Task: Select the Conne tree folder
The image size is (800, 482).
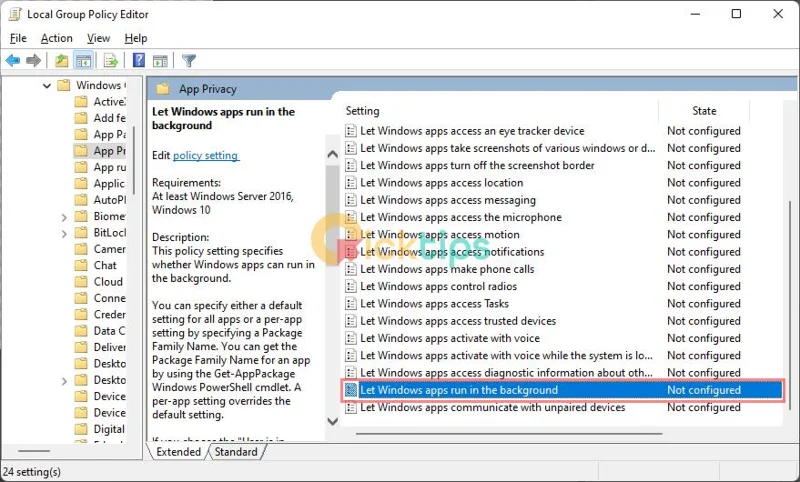Action: [100, 298]
